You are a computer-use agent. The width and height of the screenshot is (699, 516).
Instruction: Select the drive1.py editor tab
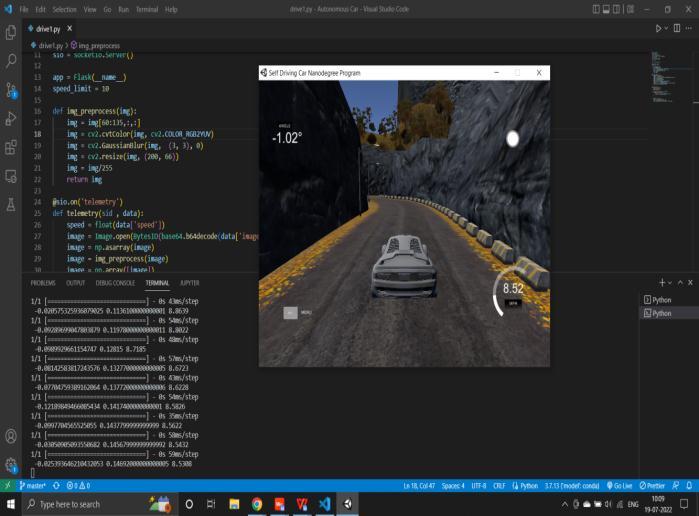pyautogui.click(x=49, y=29)
